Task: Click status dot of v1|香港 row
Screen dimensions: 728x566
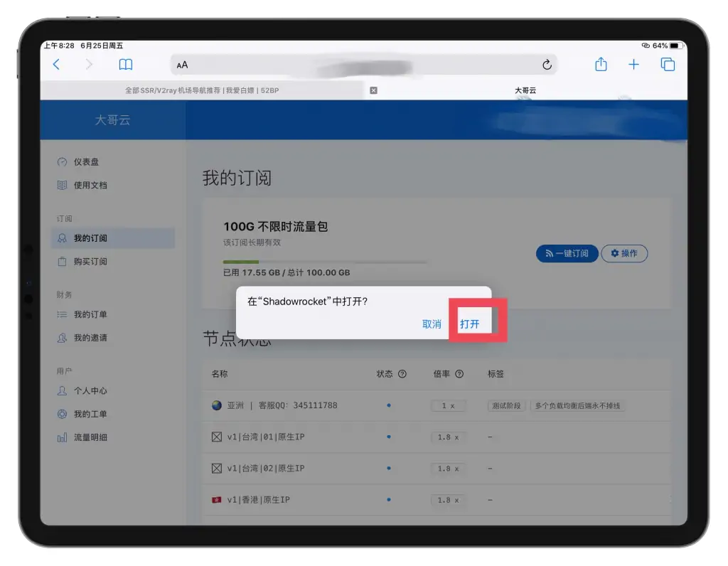Action: [x=389, y=500]
